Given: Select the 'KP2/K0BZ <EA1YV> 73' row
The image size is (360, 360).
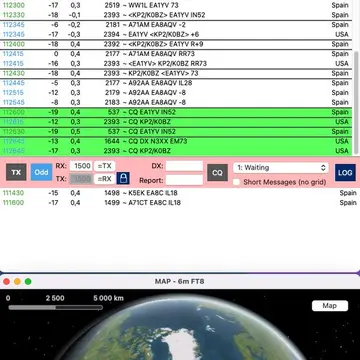Looking at the screenshot, I should tap(176, 73).
